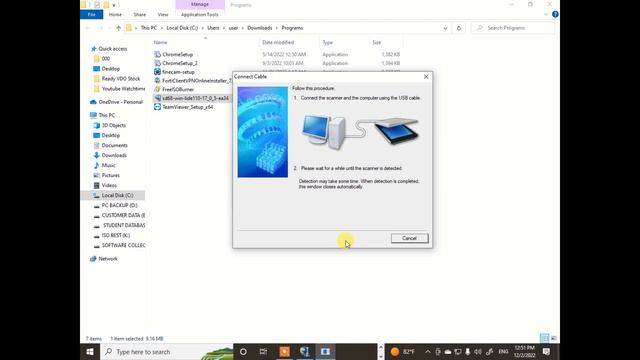The image size is (640, 360).
Task: Collapse the ribbon chevron
Action: (x=546, y=14)
